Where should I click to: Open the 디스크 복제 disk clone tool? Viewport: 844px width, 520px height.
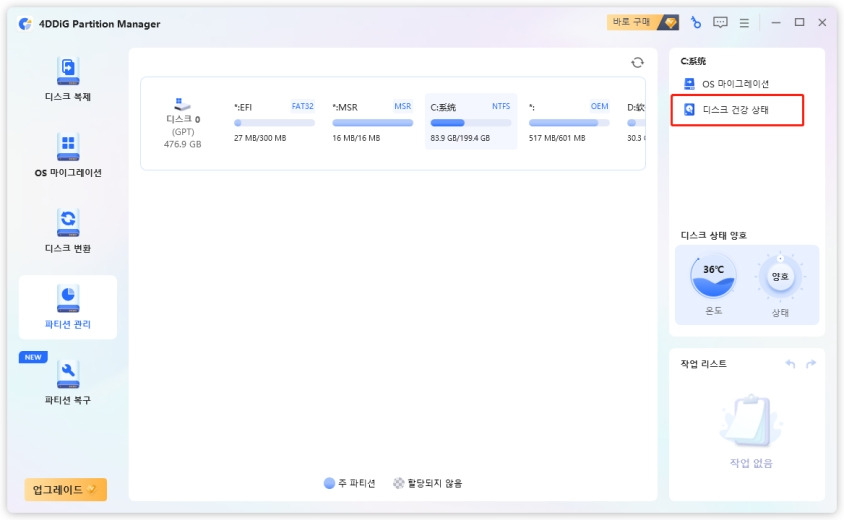point(68,79)
